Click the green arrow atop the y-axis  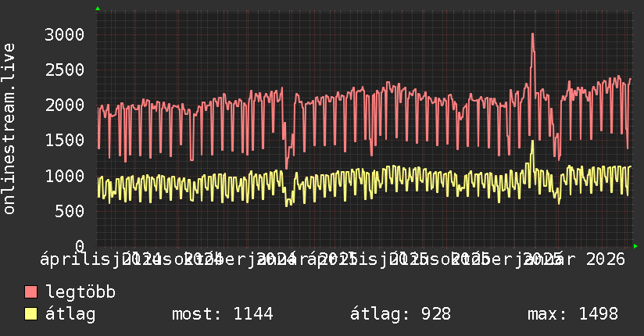(x=98, y=9)
